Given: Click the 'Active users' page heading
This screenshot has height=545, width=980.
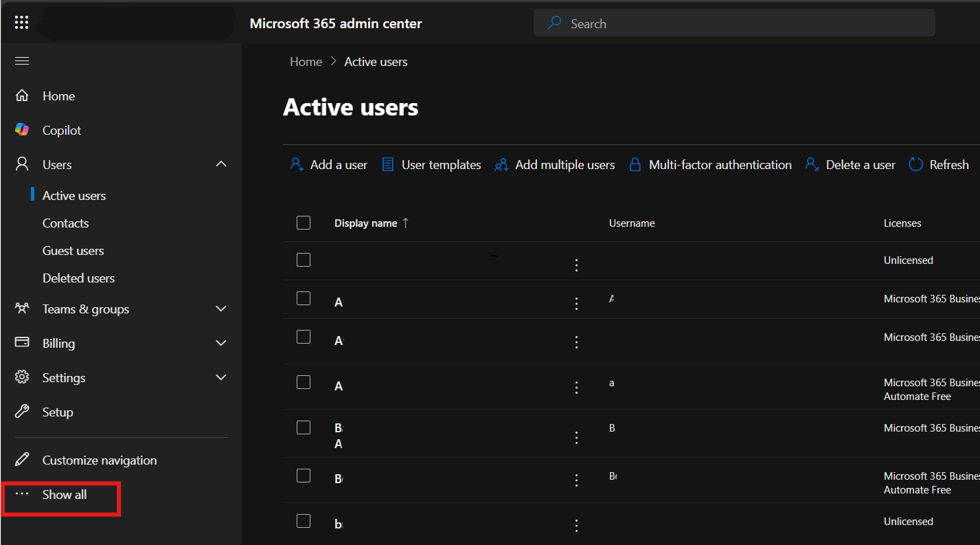Looking at the screenshot, I should pyautogui.click(x=351, y=107).
